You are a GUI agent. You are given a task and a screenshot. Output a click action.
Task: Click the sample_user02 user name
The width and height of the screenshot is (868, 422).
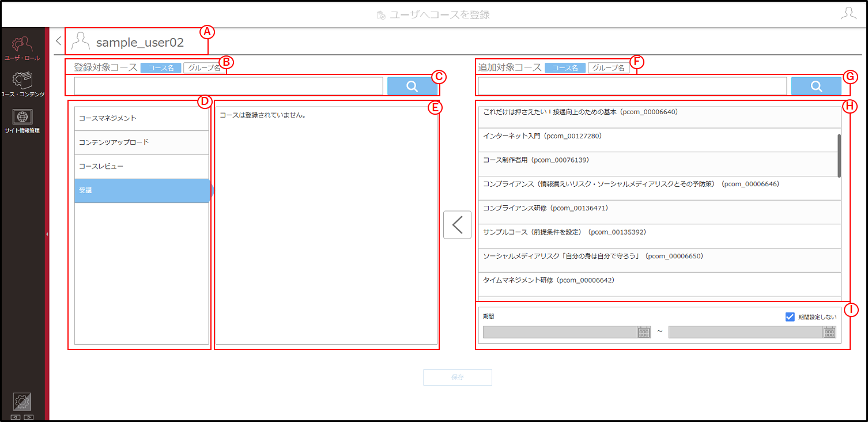coord(140,42)
